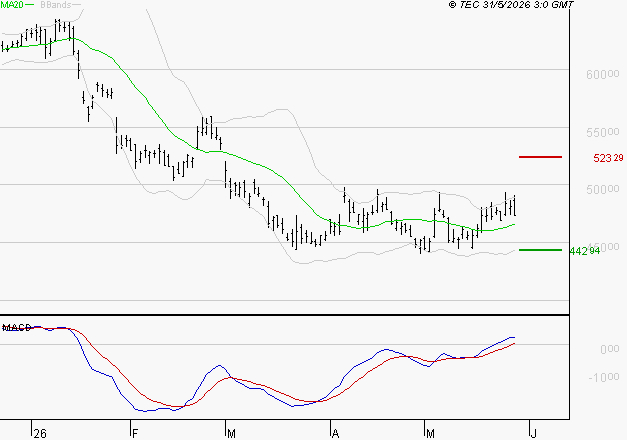Click the 550.00 price axis label

pos(603,132)
